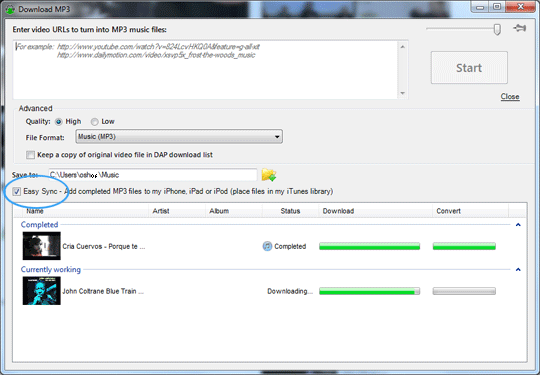Maximize the Download MP3 window
The image size is (540, 375).
click(x=497, y=7)
